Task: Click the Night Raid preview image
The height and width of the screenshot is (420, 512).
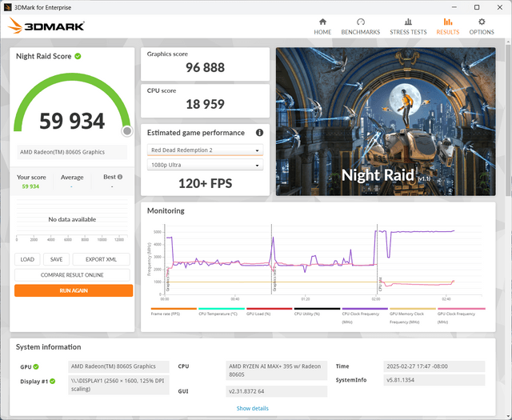Action: point(386,122)
